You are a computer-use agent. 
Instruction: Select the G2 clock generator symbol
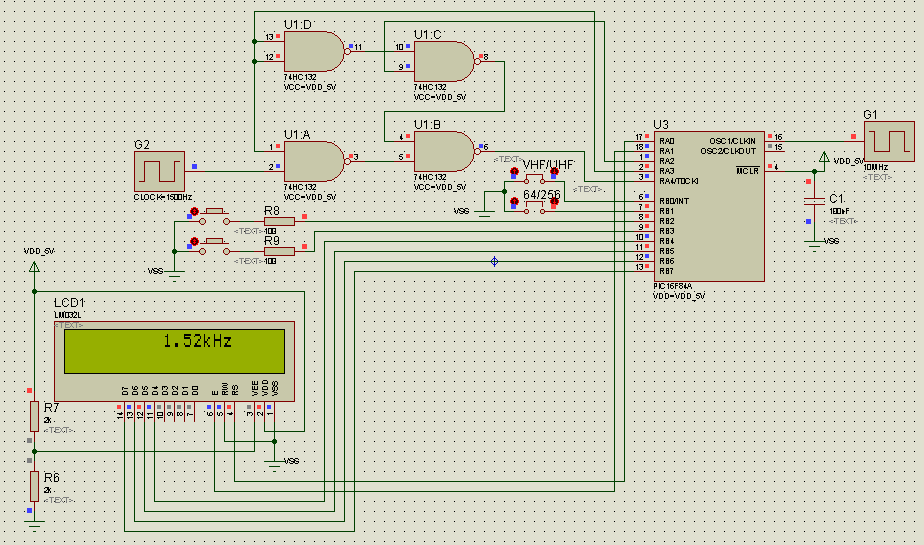[x=159, y=171]
